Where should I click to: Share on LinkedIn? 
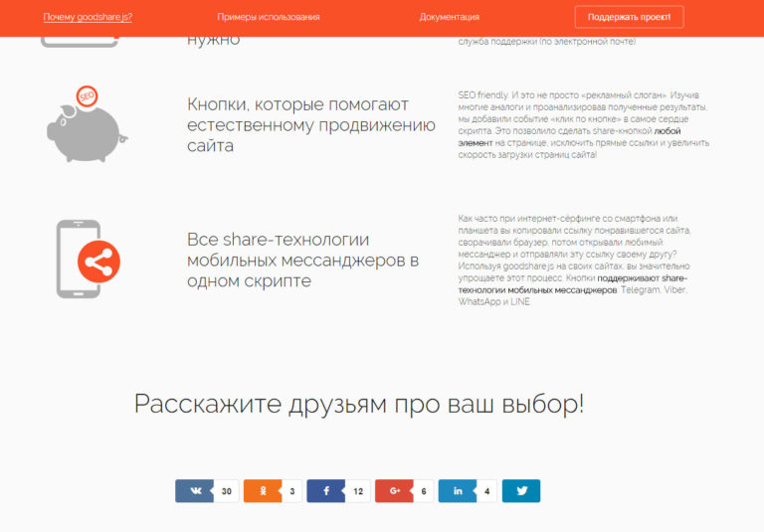pyautogui.click(x=457, y=491)
